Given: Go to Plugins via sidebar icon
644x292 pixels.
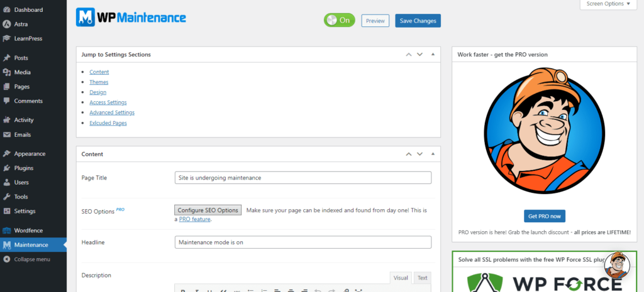Looking at the screenshot, I should [x=7, y=168].
